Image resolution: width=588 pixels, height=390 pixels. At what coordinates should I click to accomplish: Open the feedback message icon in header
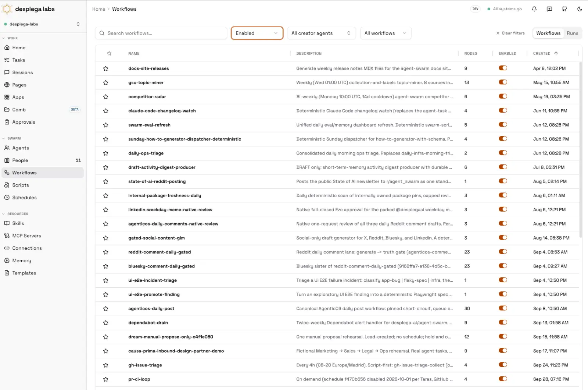pyautogui.click(x=549, y=9)
